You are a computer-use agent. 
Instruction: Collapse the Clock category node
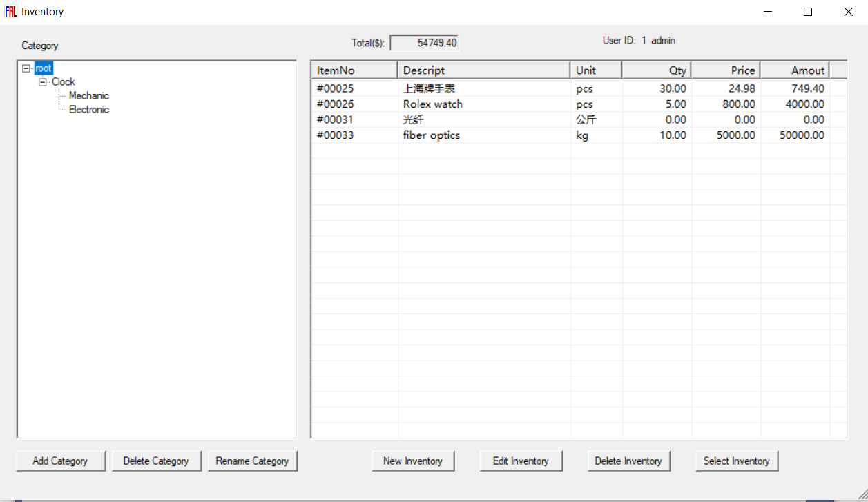pos(43,82)
